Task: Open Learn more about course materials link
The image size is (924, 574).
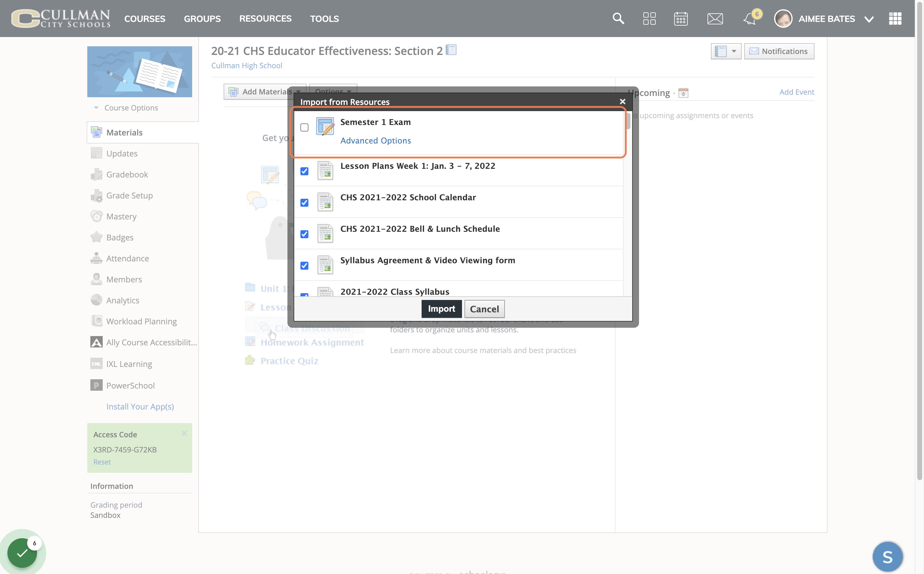Action: click(483, 350)
